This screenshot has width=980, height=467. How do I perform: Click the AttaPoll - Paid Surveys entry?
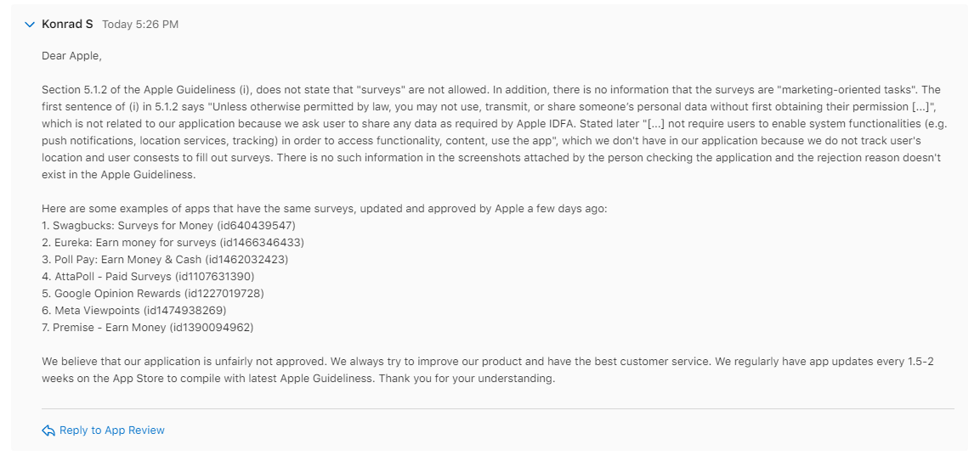[148, 276]
